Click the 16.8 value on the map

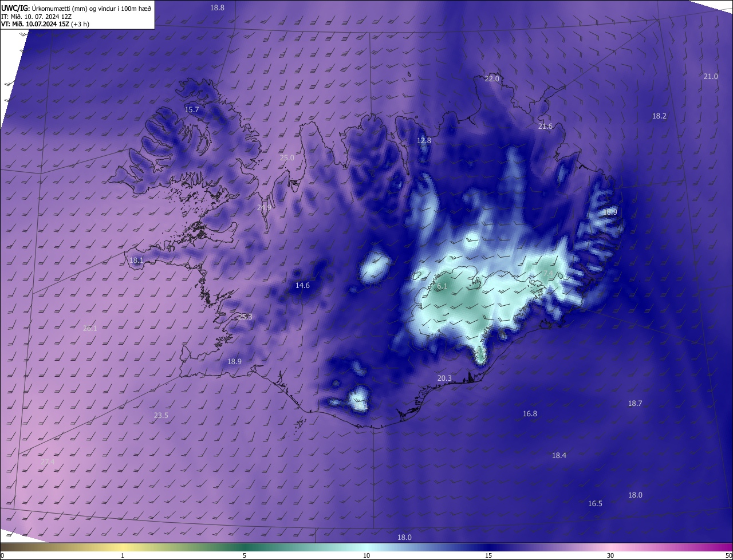(x=530, y=413)
